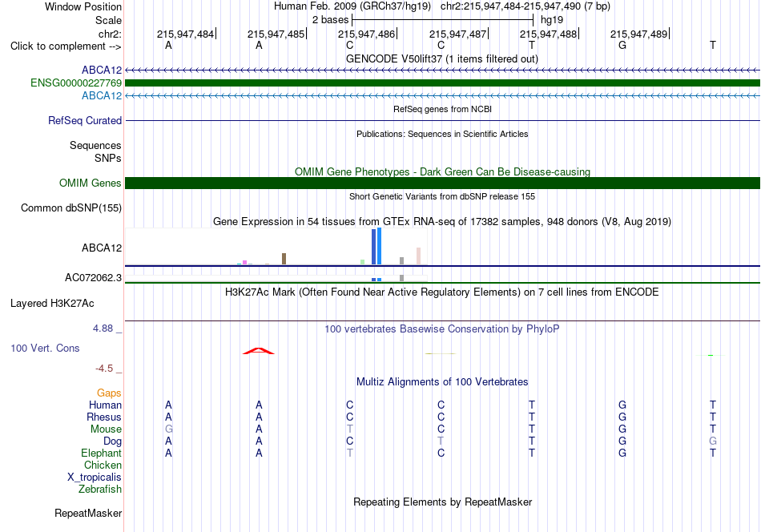
Task: Click the tallest blue bars in ABCA12 GTEx chart
Action: [376, 246]
